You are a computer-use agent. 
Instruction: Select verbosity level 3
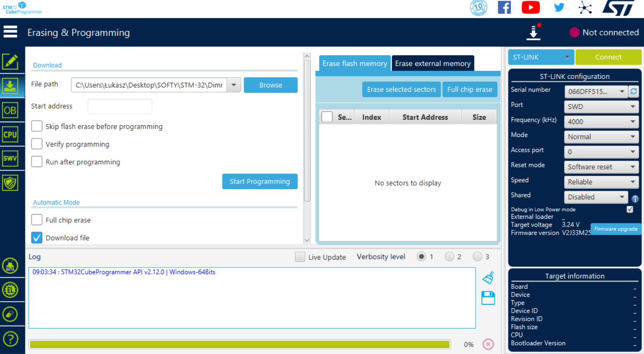477,257
